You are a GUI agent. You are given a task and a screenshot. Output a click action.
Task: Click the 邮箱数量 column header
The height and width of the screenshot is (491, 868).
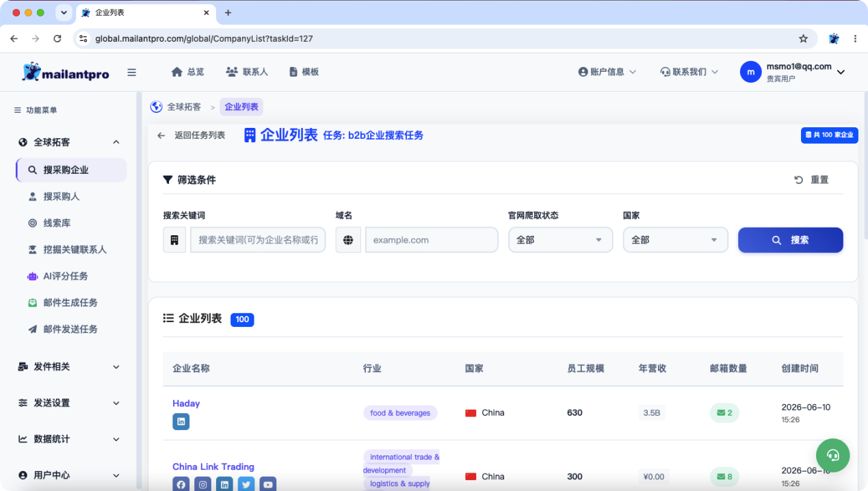click(728, 368)
